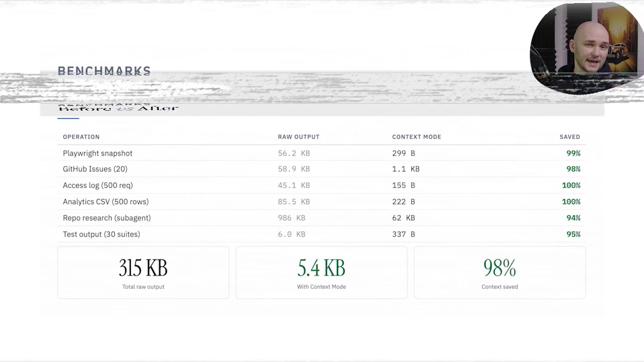Click the Analytics CSV (500 rows) row
The image size is (644, 362).
[x=106, y=201]
